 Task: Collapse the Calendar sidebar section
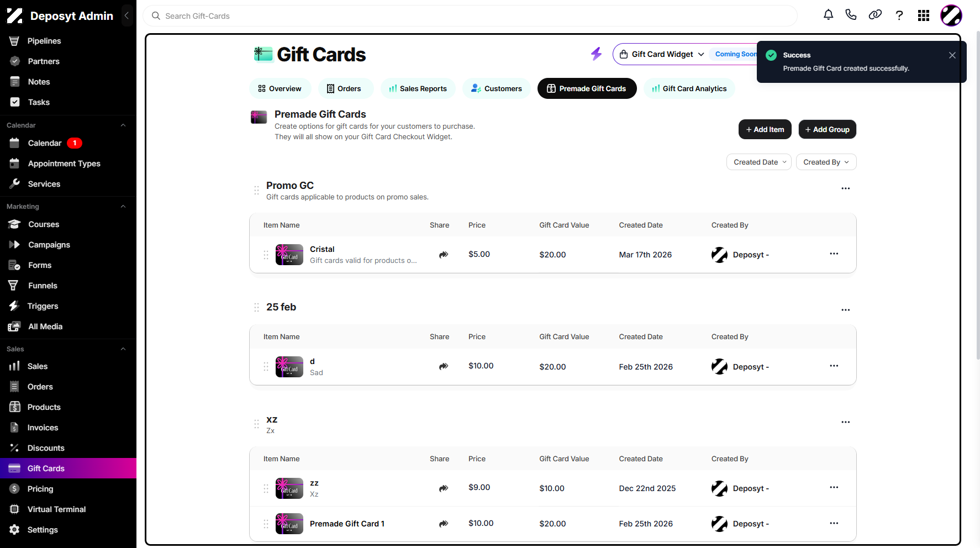pyautogui.click(x=123, y=125)
